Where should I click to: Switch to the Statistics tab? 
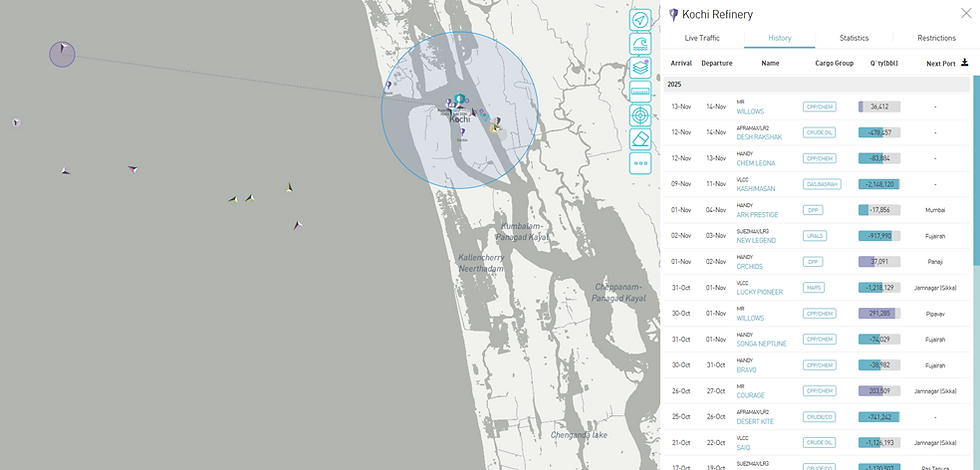[854, 38]
